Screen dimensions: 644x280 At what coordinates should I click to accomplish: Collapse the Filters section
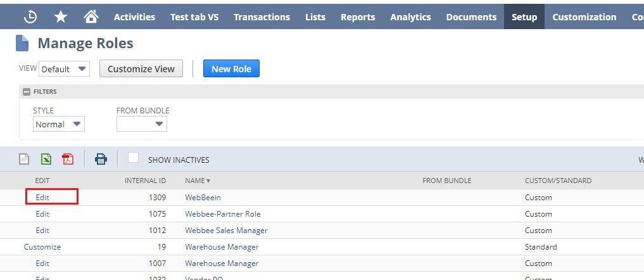[x=27, y=92]
